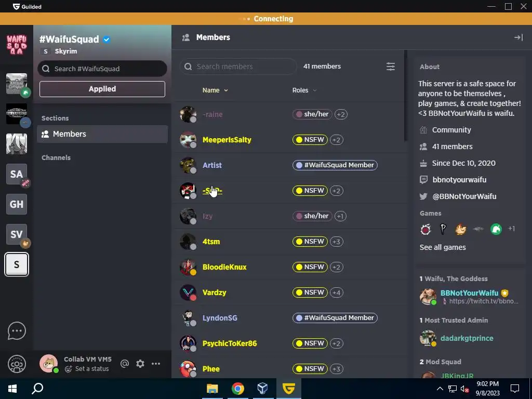
Task: Open direct messages chat bubble
Action: coord(17,331)
